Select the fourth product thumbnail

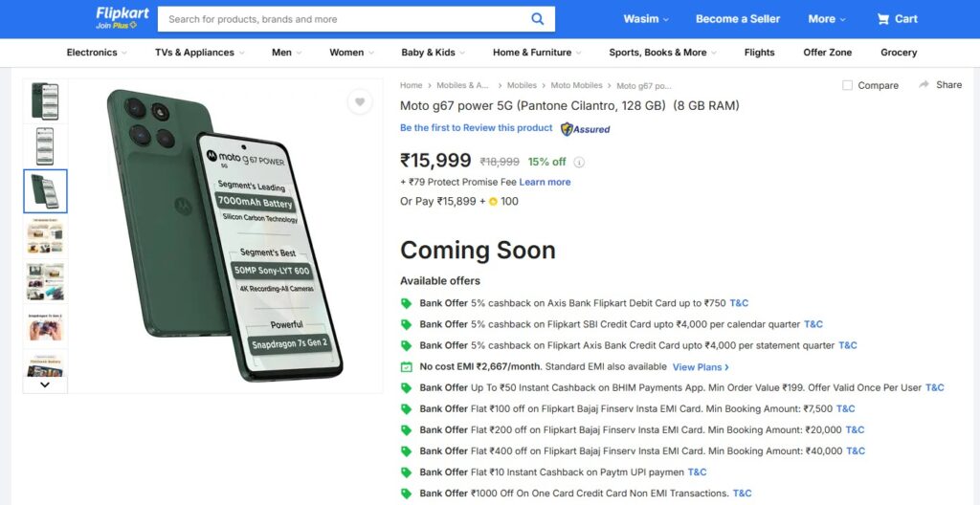45,236
